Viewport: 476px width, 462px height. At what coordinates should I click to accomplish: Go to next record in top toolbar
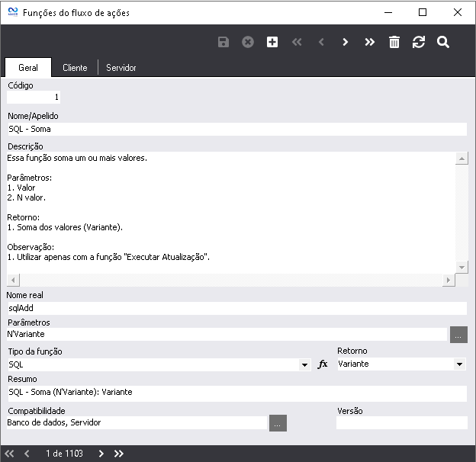[x=346, y=42]
